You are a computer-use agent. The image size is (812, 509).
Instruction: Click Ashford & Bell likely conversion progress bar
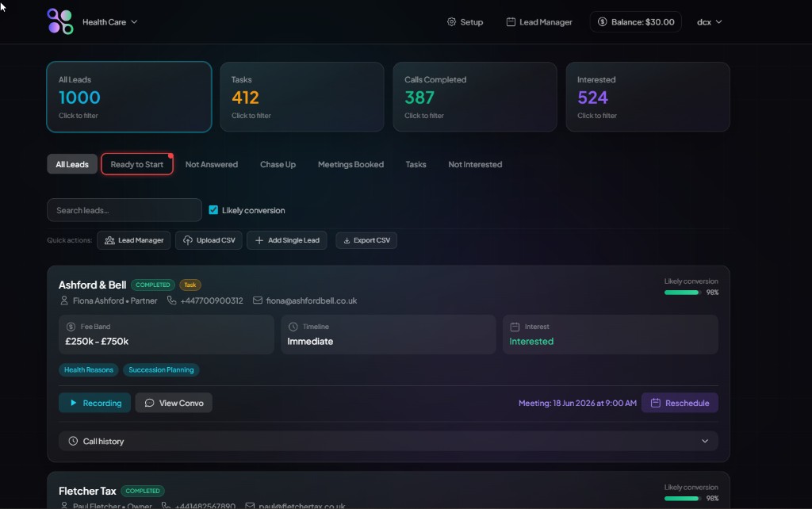coord(682,293)
